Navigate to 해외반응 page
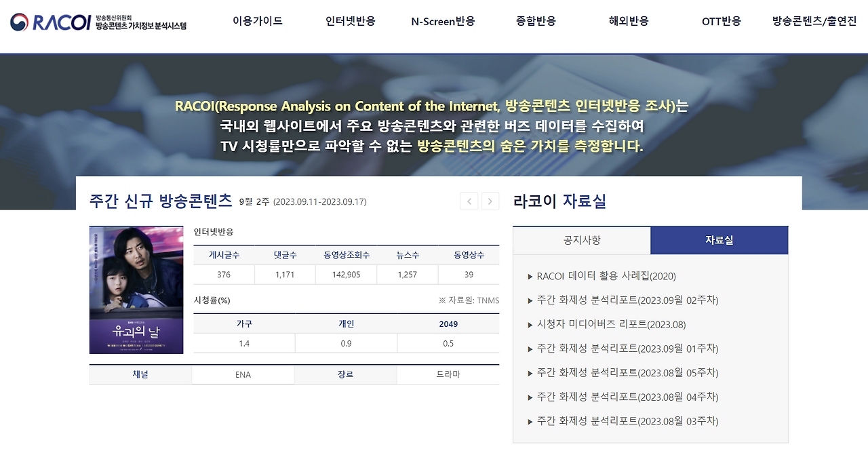868x455 pixels. (628, 21)
